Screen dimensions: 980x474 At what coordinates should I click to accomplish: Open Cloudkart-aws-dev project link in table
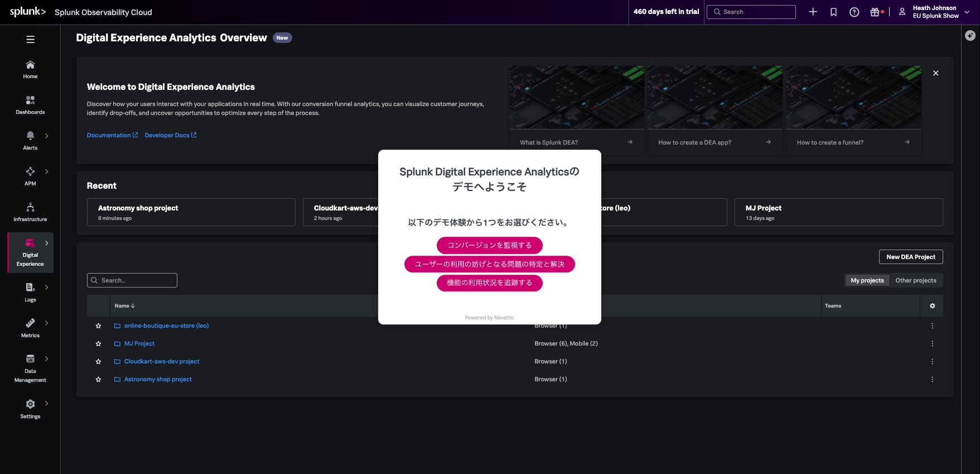(162, 362)
